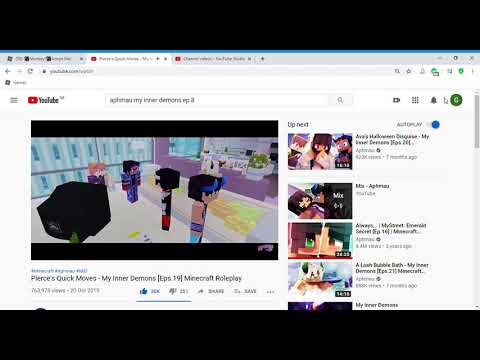Image resolution: width=480 pixels, height=360 pixels.
Task: Go forward in the browser
Action: coord(19,71)
